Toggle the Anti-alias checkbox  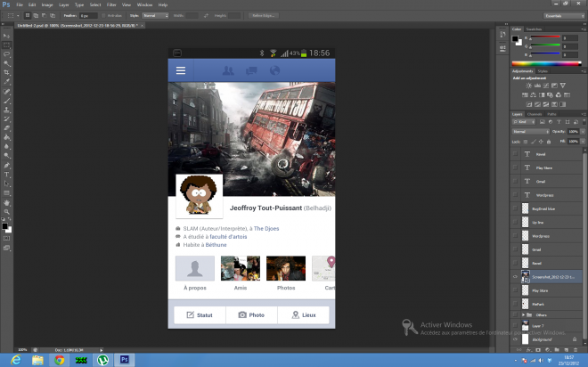click(104, 16)
